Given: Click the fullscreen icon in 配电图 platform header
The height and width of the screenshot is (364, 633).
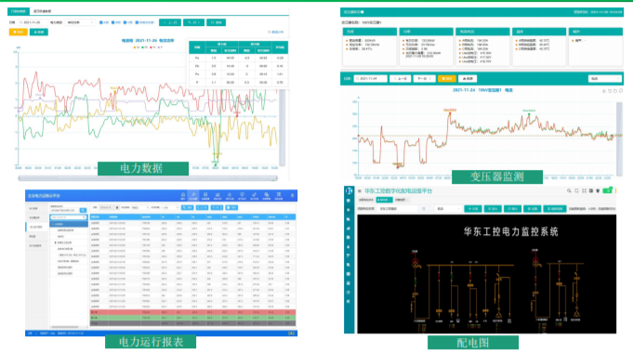Looking at the screenshot, I should coord(584,190).
